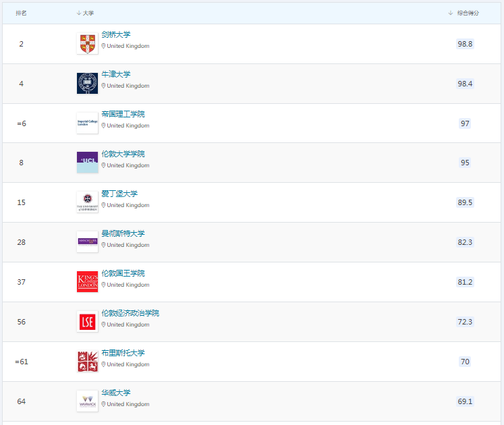
Task: Open the 帝国理工学院 link
Action: tap(123, 114)
